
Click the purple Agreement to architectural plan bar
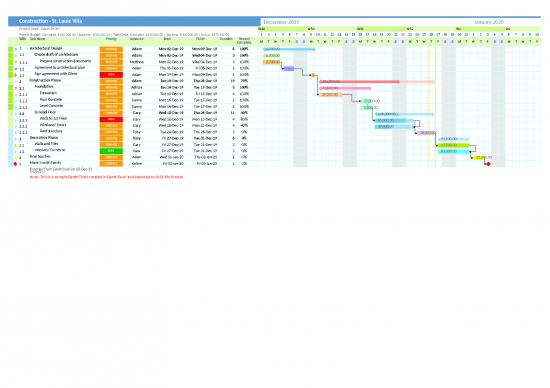289,69
